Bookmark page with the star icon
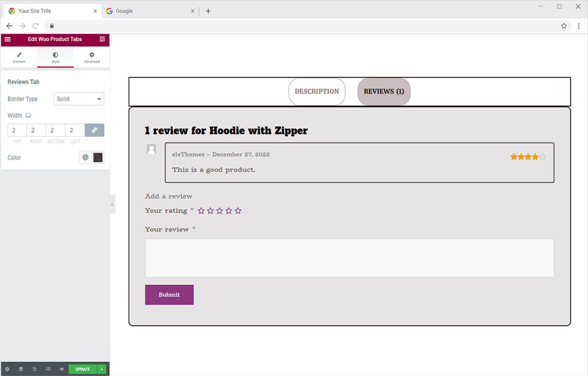The height and width of the screenshot is (376, 588). click(564, 26)
